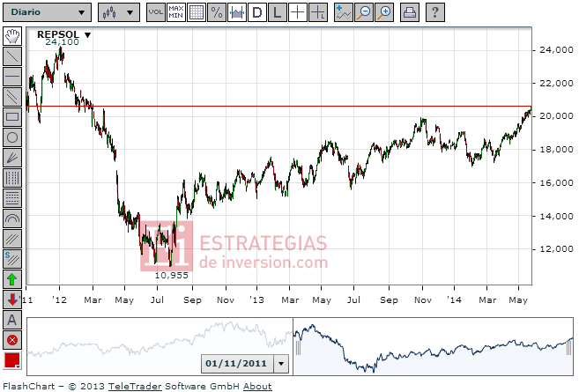579x392 pixels.
Task: Place a green up arrow marker
Action: click(x=12, y=279)
